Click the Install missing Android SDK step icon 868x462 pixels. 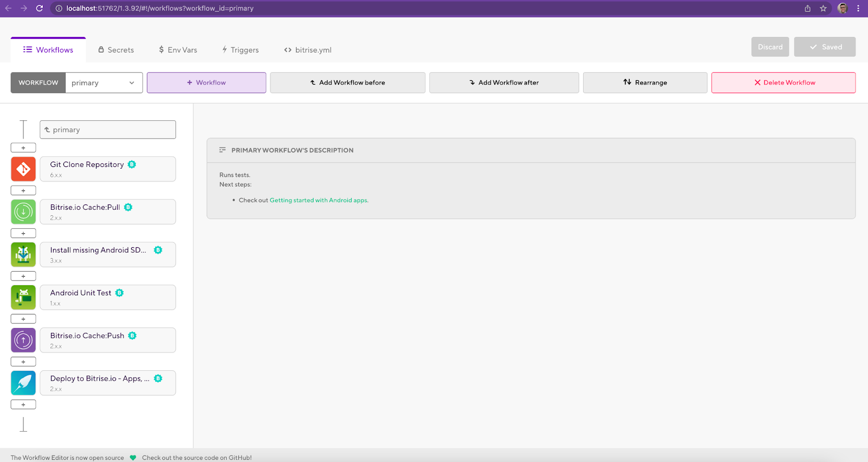pos(23,255)
